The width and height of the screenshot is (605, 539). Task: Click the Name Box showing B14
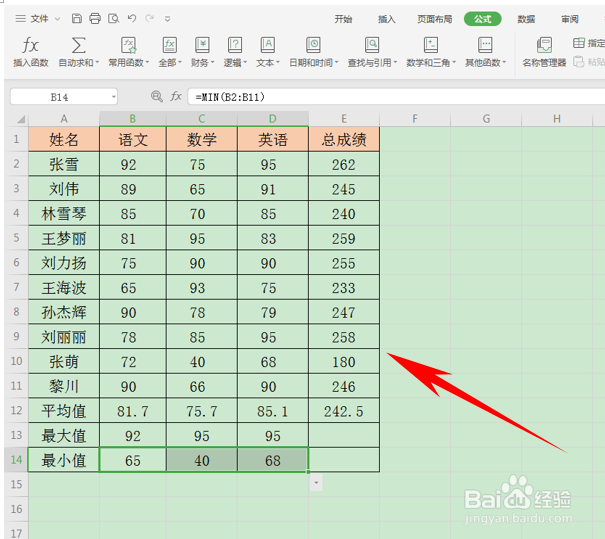click(x=59, y=97)
